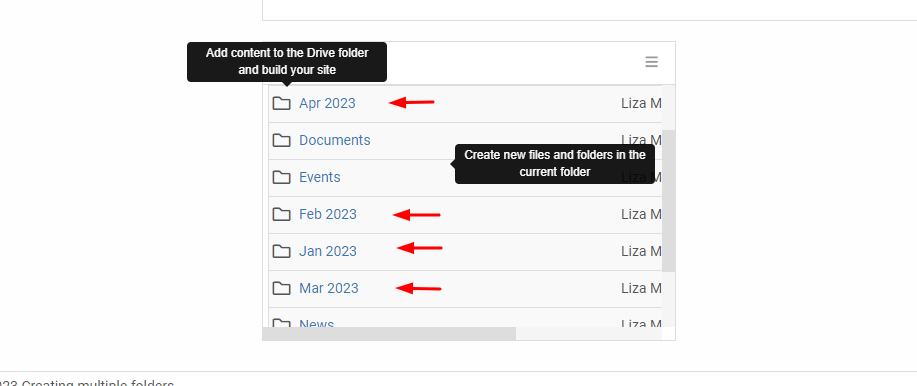Click the vertical scrollbar thumb
Viewport: 917px width, 386px height.
668,201
